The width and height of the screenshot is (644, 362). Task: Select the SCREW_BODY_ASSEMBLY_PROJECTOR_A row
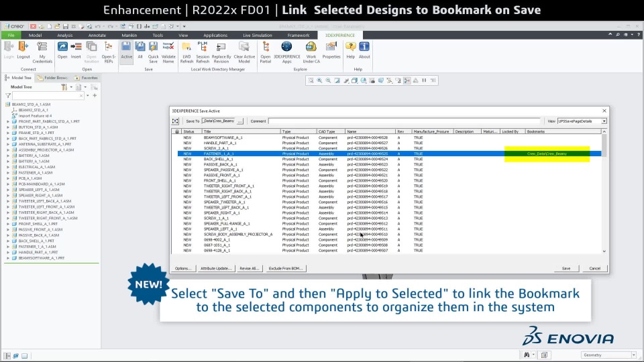click(389, 235)
